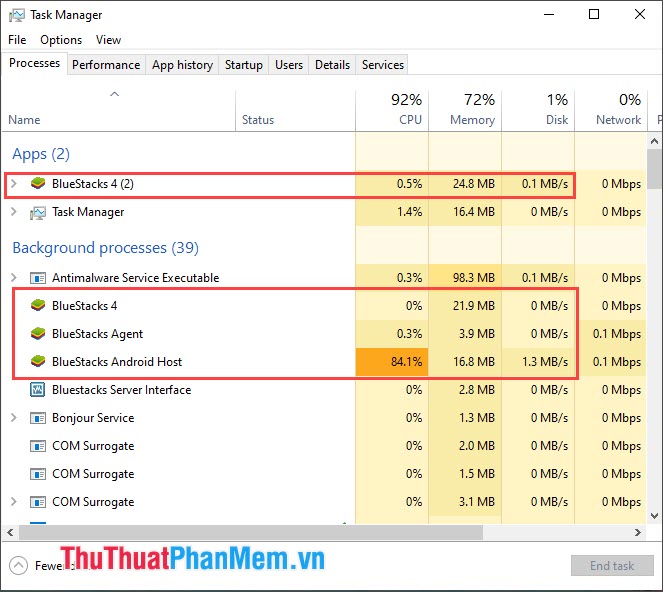
Task: Switch to the Users tab
Action: tap(289, 65)
